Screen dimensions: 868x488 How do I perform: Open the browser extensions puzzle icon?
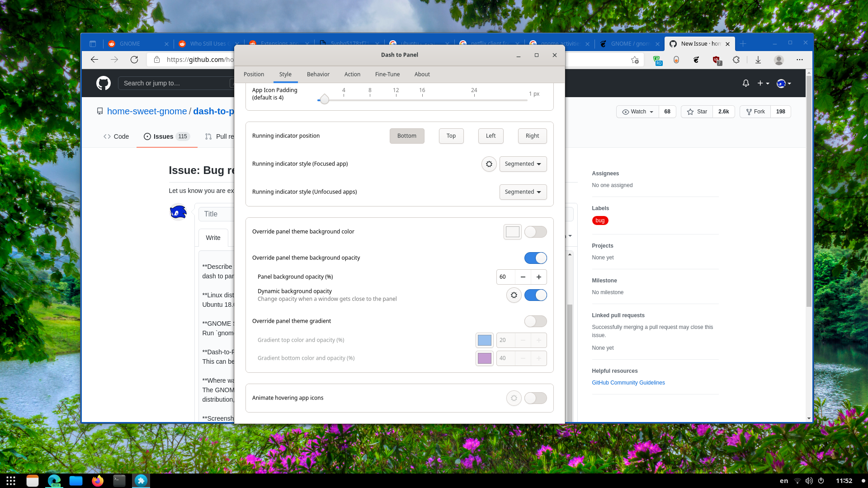point(736,60)
